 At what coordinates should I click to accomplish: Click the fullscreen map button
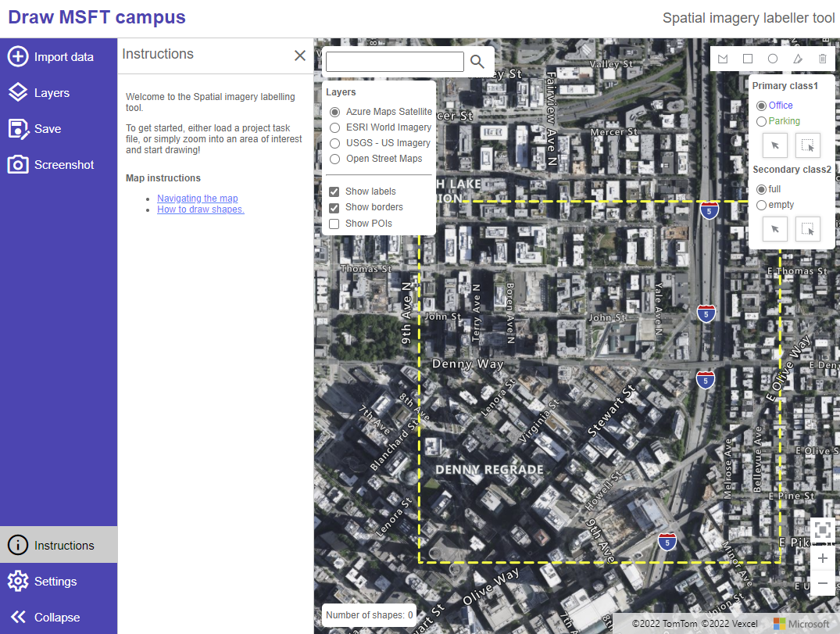(x=822, y=531)
